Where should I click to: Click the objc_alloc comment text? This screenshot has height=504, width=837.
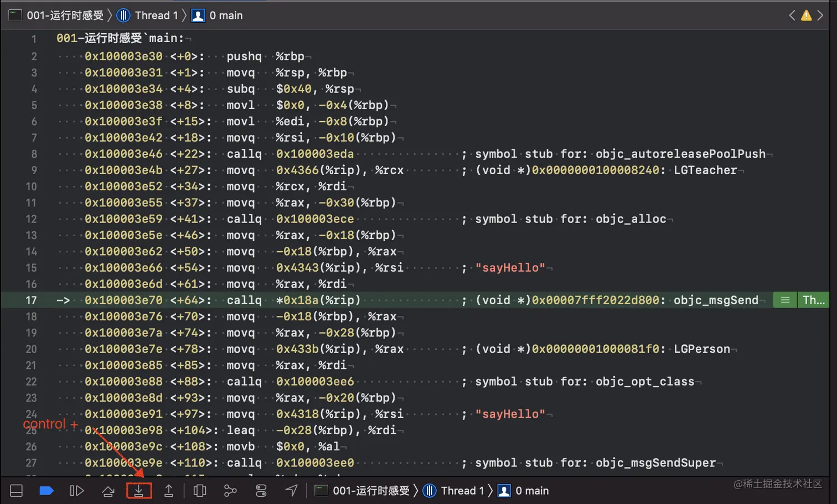pos(631,219)
